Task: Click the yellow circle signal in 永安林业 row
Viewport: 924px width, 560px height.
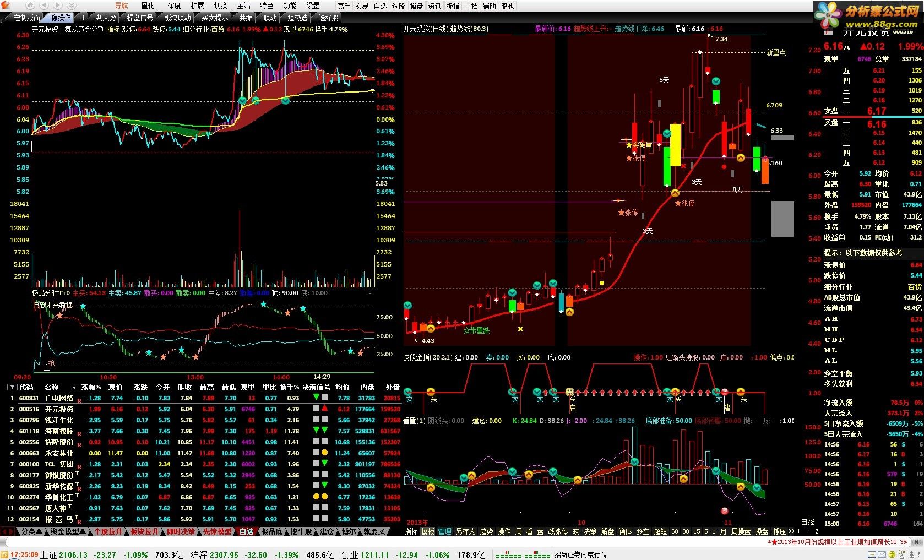Action: click(x=325, y=453)
